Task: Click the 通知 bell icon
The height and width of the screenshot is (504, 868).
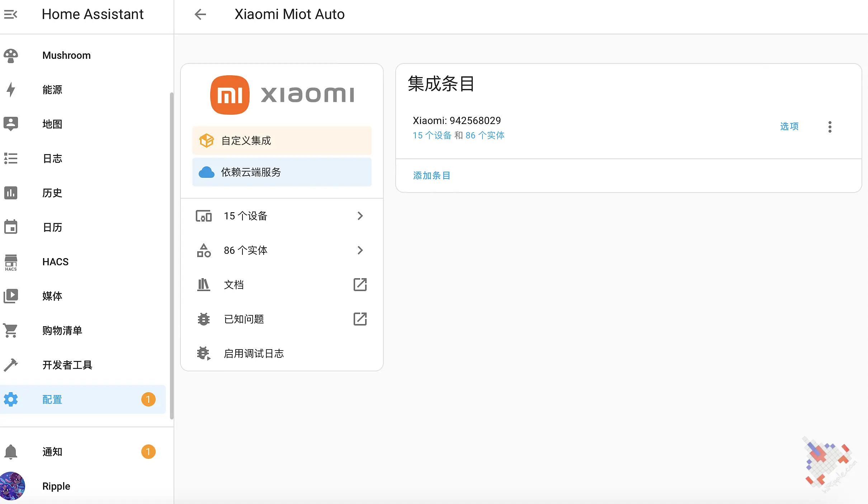Action: tap(11, 452)
